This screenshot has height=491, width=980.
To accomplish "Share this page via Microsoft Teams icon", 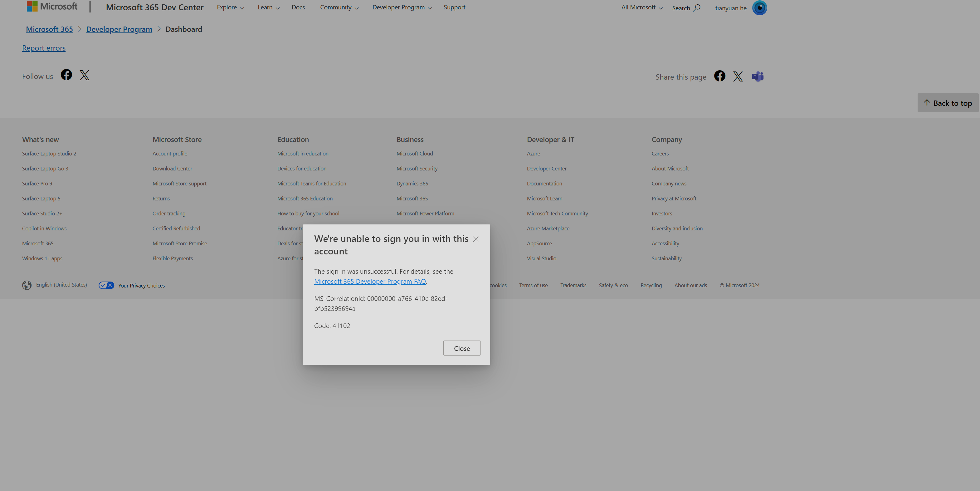I will (x=758, y=76).
